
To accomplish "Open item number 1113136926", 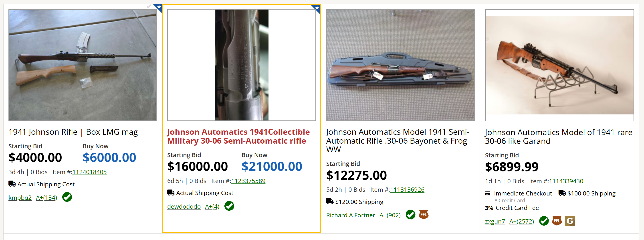I will [x=407, y=190].
